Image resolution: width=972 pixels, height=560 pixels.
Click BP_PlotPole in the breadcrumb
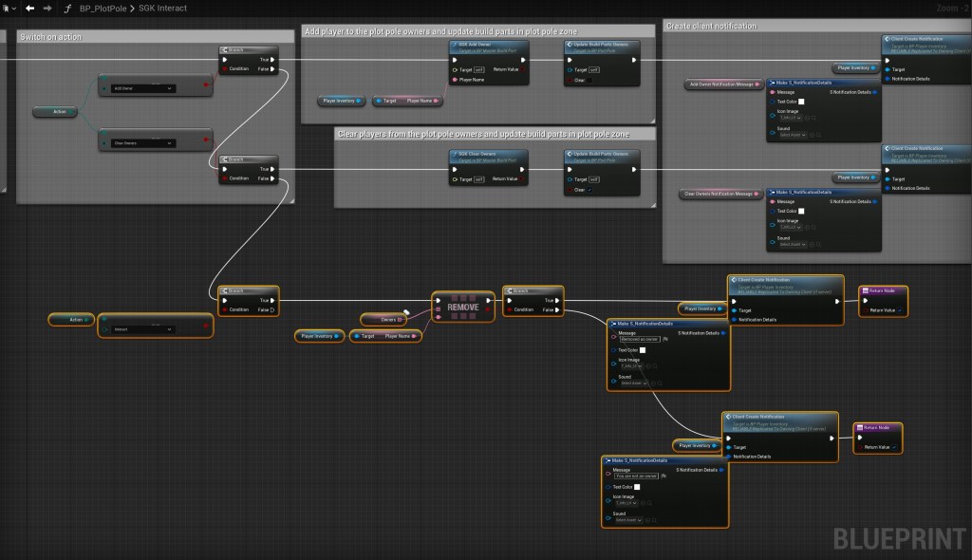point(103,8)
